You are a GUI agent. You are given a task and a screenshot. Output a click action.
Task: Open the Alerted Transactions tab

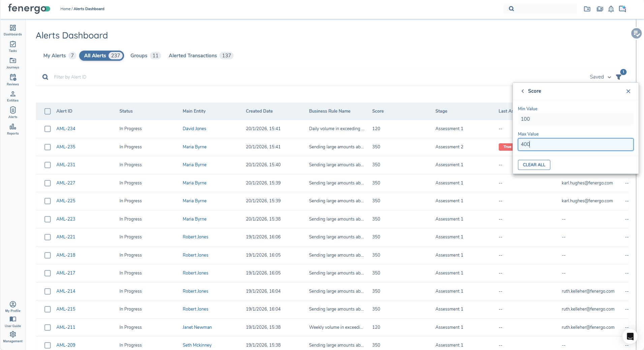(192, 56)
